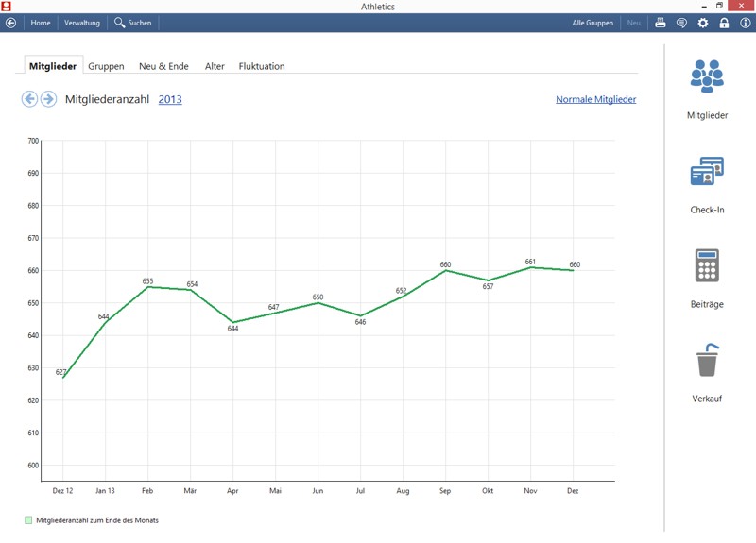Viewport: 756px width, 543px height.
Task: Click the green legend swatch for Mitgliederanzahl
Action: click(28, 520)
